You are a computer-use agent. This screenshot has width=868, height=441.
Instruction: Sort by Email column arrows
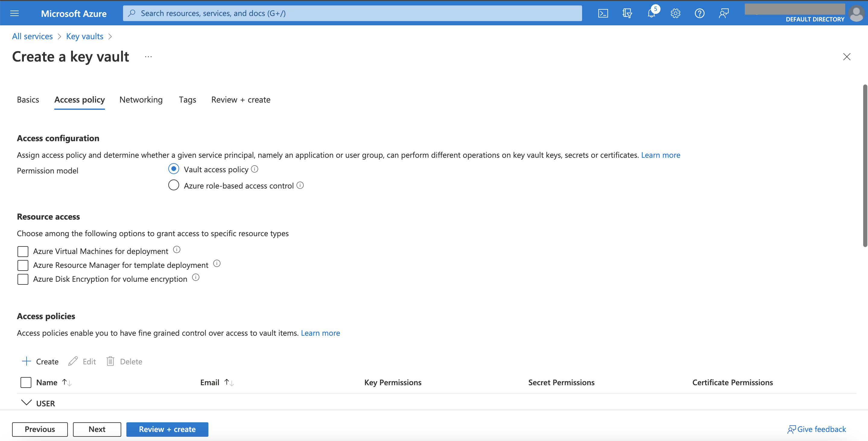pyautogui.click(x=229, y=382)
